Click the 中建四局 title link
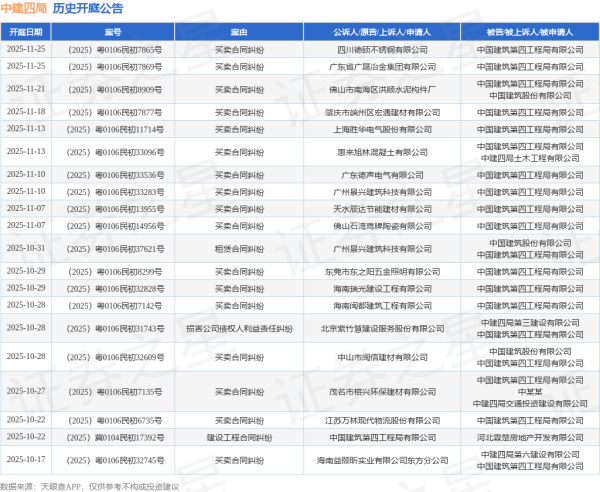600x492 pixels. pos(22,11)
